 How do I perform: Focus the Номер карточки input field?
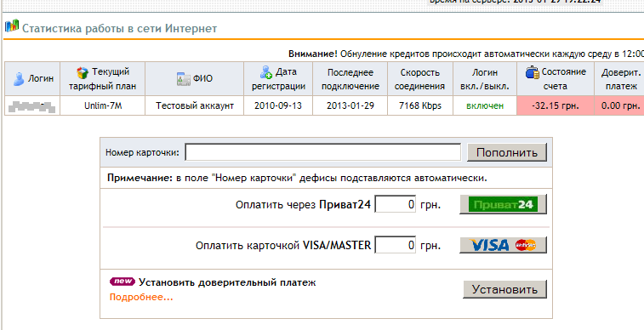pos(322,152)
